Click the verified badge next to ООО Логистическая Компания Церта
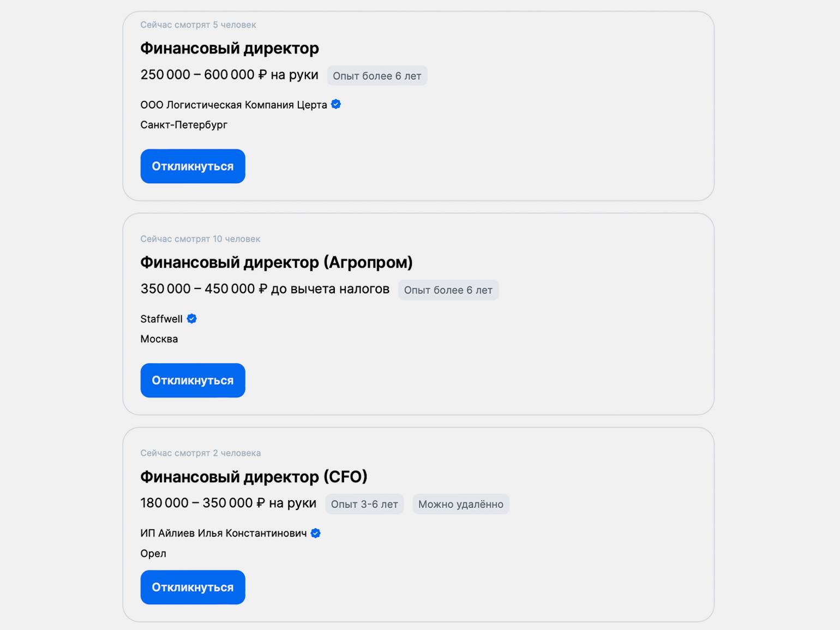Screen dimensions: 840x630 (336, 104)
